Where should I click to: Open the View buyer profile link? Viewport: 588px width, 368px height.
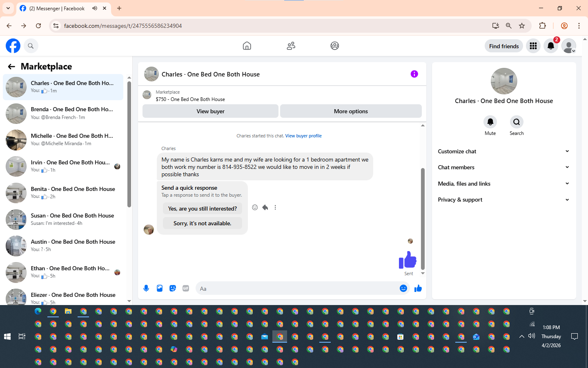303,136
